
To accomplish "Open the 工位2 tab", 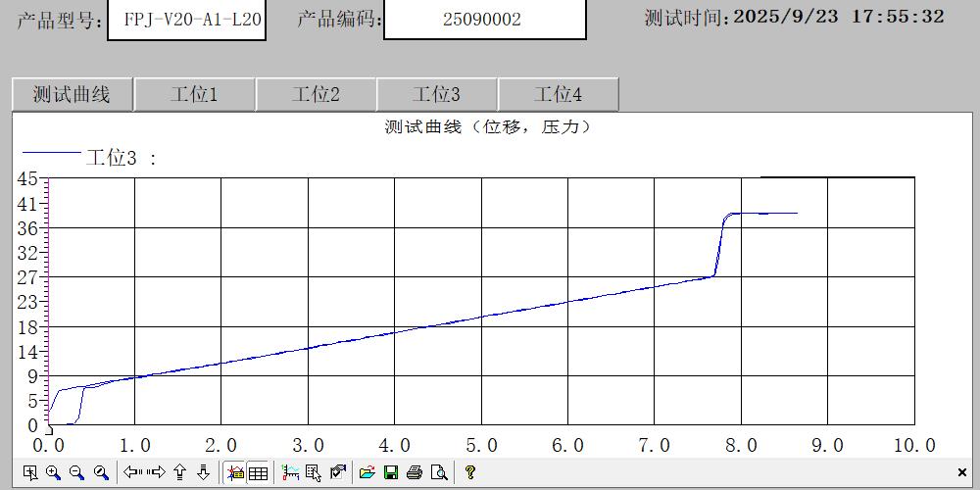I will (x=316, y=94).
